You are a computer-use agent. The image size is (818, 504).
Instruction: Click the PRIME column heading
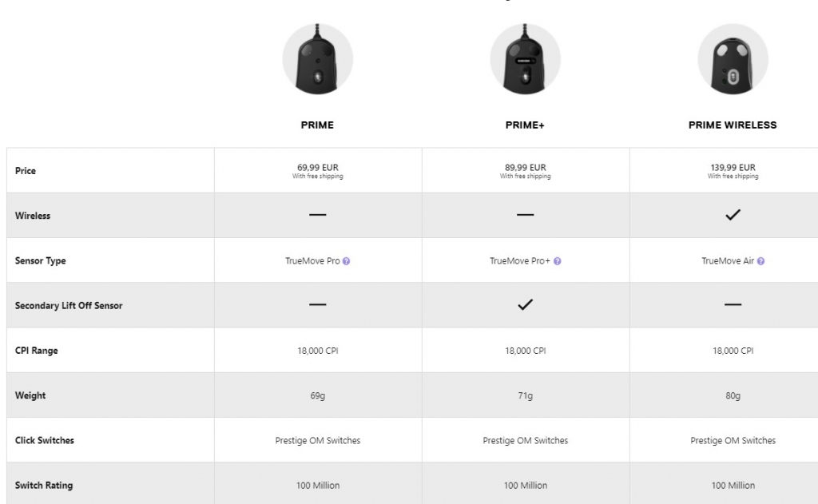click(317, 125)
